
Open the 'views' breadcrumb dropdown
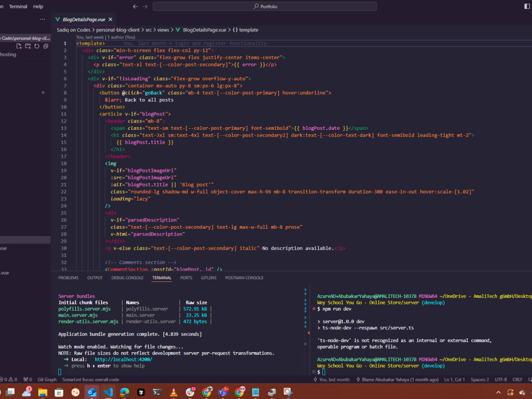pyautogui.click(x=163, y=30)
